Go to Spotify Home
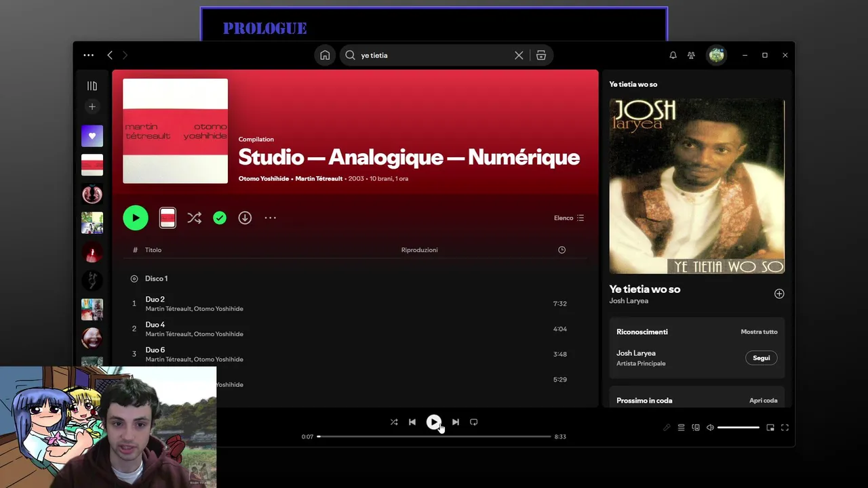Image resolution: width=868 pixels, height=488 pixels. click(x=325, y=56)
